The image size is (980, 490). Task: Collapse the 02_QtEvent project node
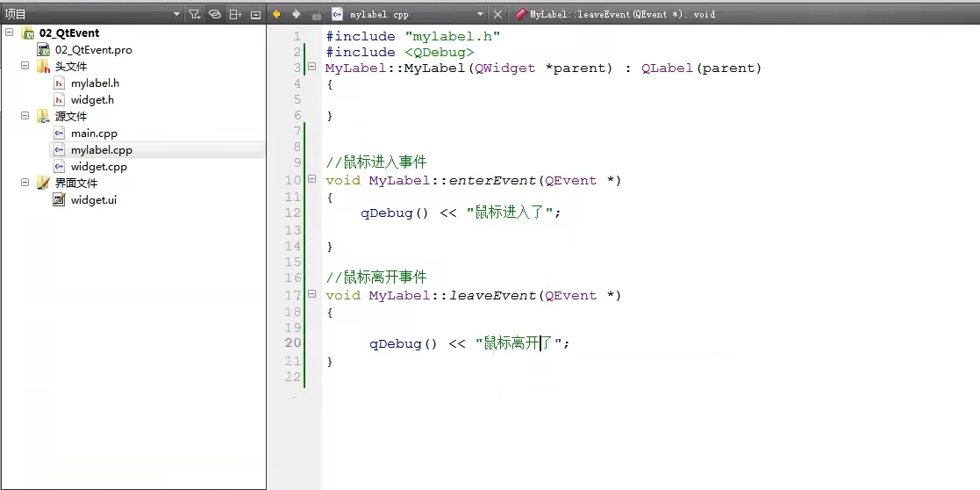tap(9, 32)
